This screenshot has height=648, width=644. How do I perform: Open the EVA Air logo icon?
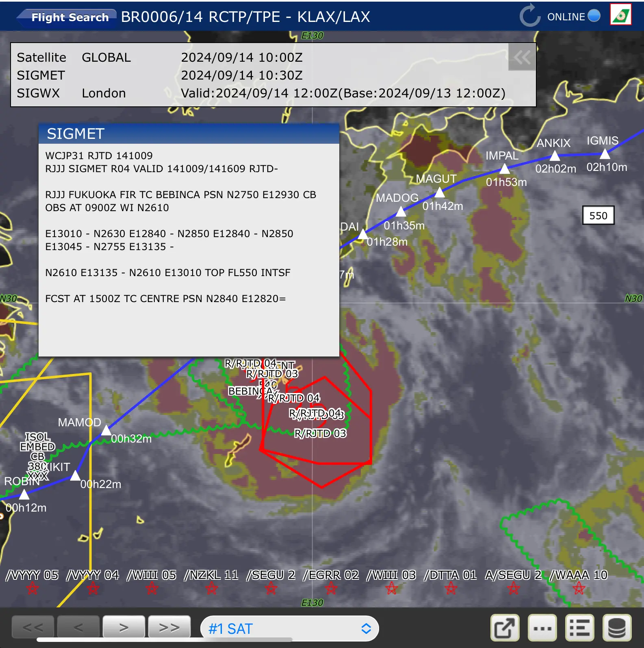point(620,15)
